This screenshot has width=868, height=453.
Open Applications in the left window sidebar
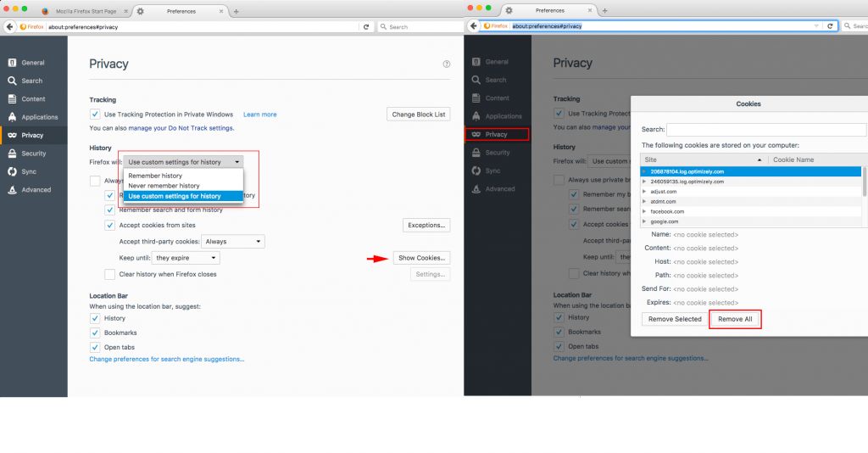(33, 117)
